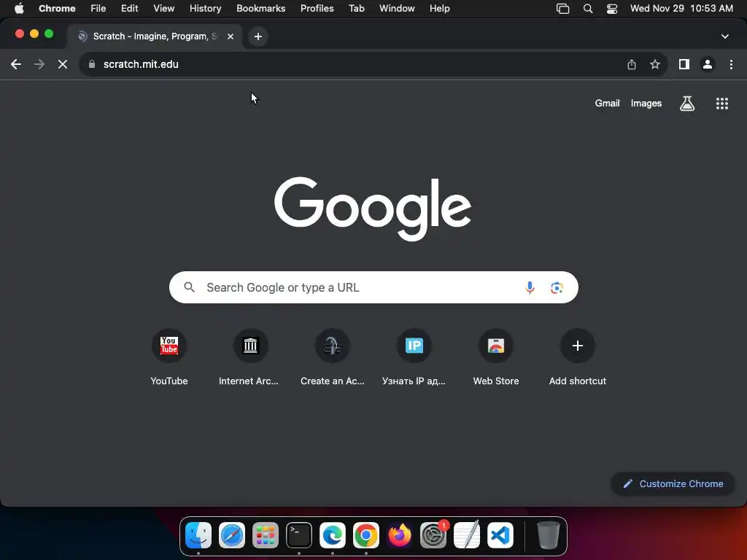Open the Chrome side panel
The image size is (747, 560).
684,64
